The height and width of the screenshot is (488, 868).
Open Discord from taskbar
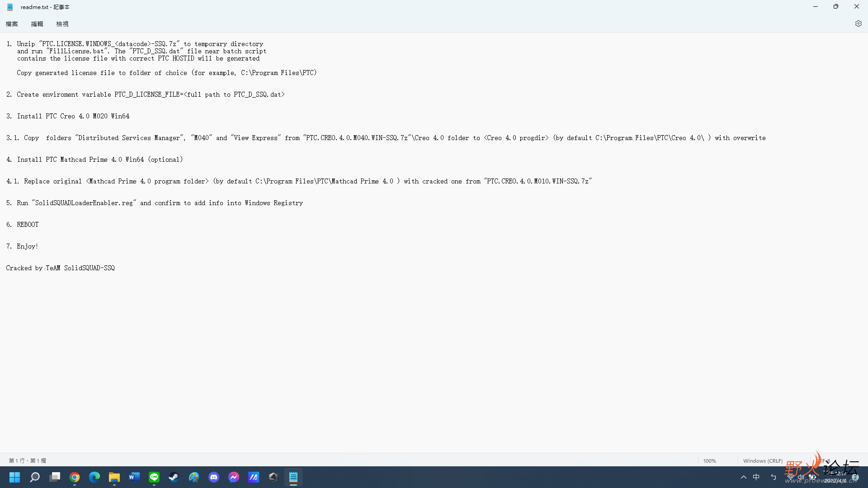click(x=214, y=477)
